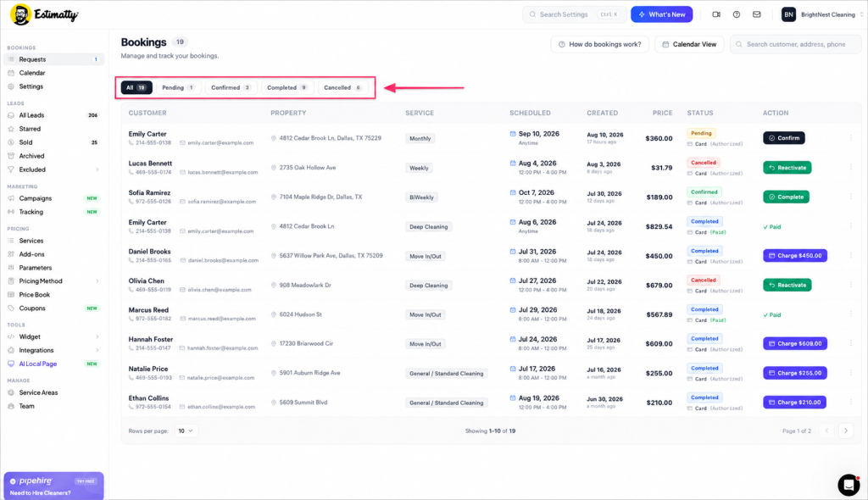868x500 pixels.
Task: Expand the Integrations submenu
Action: (x=97, y=351)
